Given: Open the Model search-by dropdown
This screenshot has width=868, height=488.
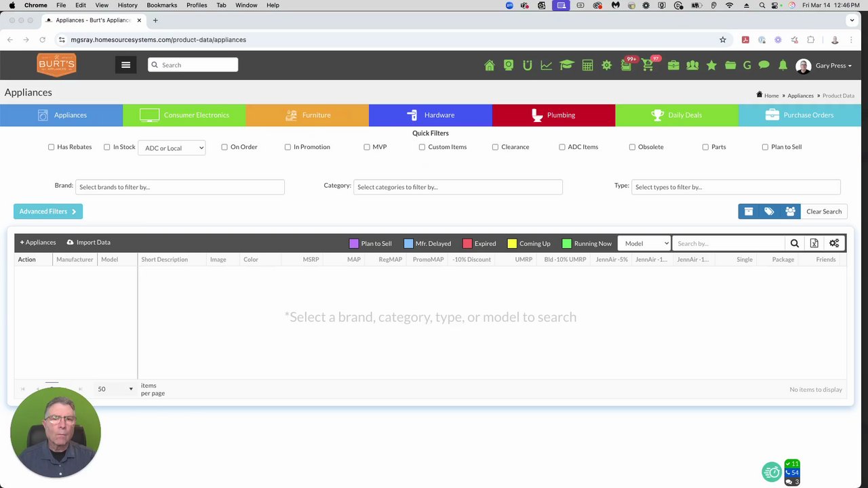Looking at the screenshot, I should tap(644, 243).
